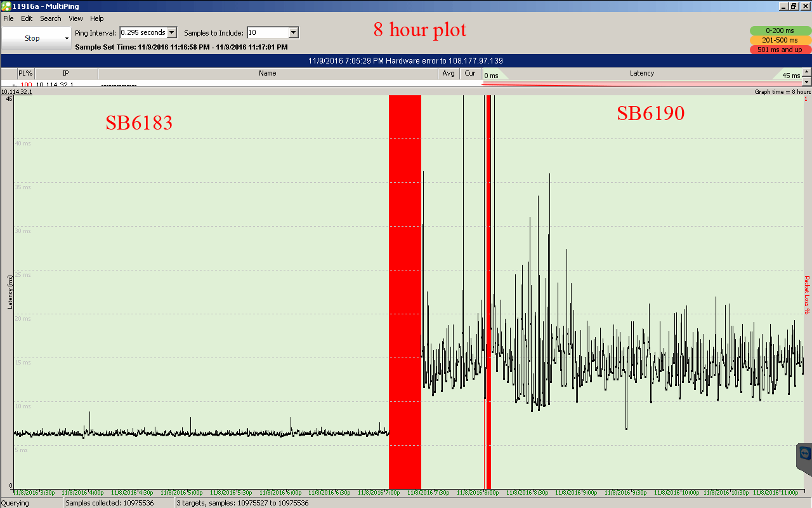
Task: Minimize the MultiPing window
Action: pyautogui.click(x=783, y=6)
